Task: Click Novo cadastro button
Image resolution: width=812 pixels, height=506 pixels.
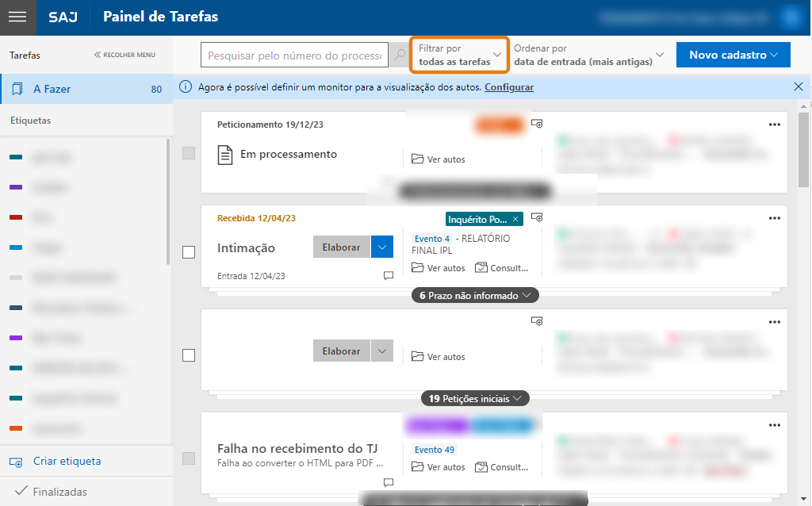Action: (733, 55)
